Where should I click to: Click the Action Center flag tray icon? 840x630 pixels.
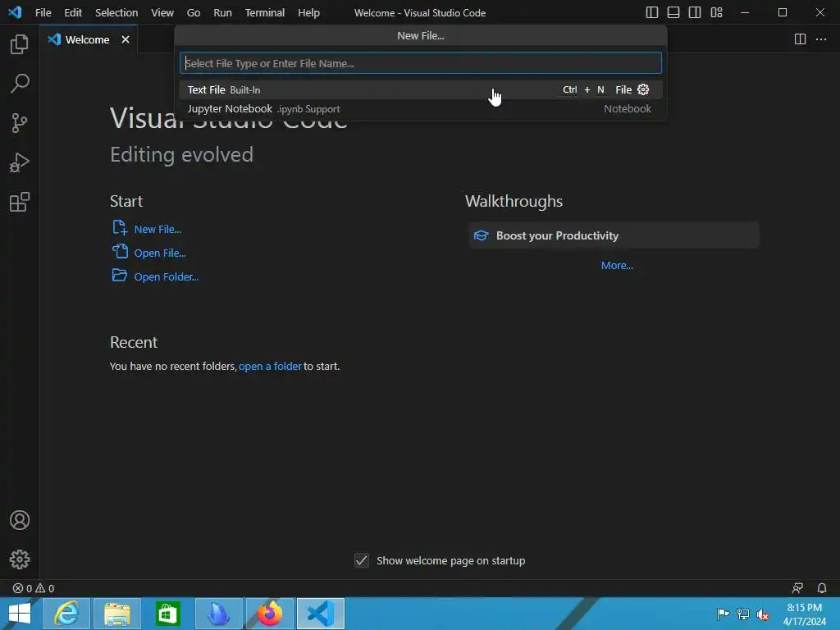click(x=723, y=614)
